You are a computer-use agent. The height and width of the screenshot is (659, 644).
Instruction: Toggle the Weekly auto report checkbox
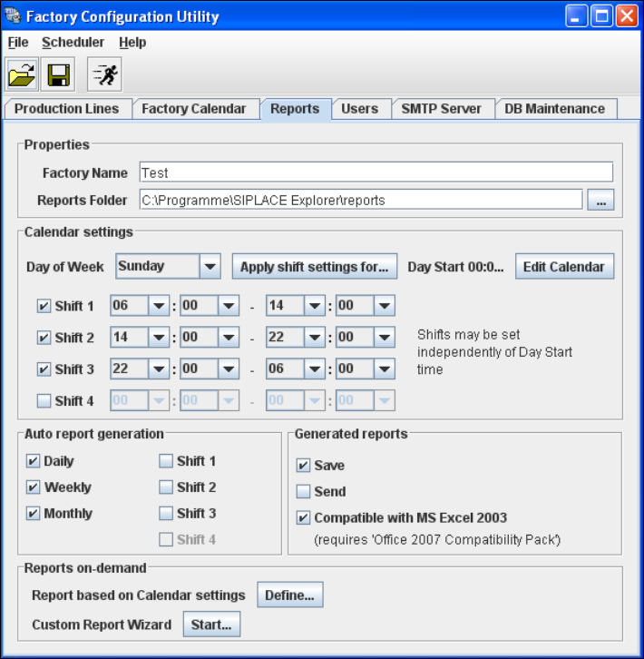tap(33, 487)
